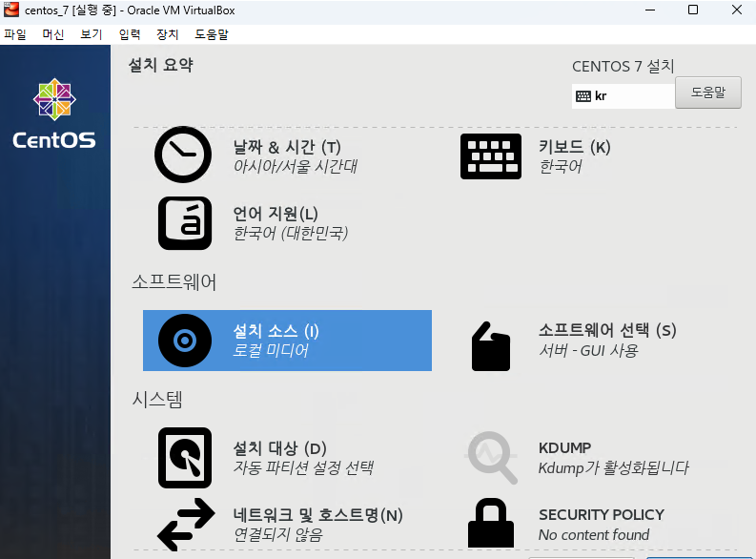Click the 언어 지원(L) label

pos(276,214)
